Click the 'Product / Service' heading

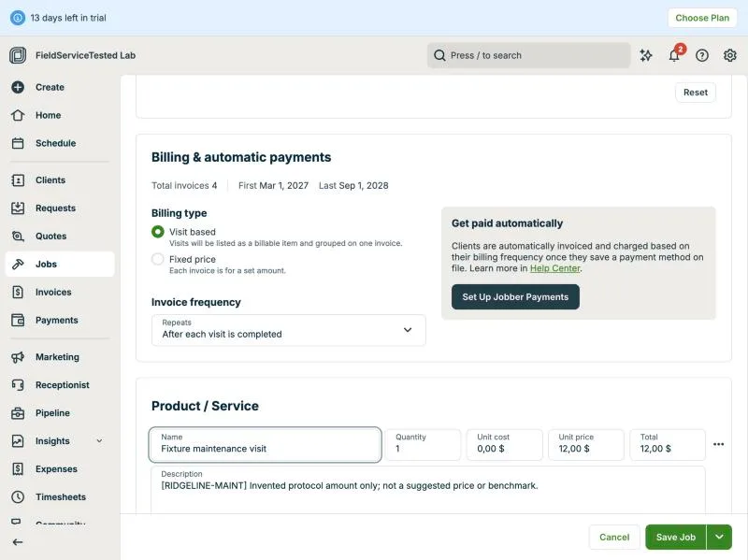[205, 406]
